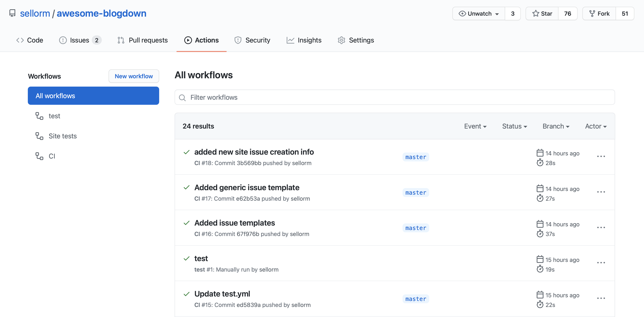Click success checkmark on CI #18 run
Image resolution: width=644 pixels, height=317 pixels.
pos(187,152)
